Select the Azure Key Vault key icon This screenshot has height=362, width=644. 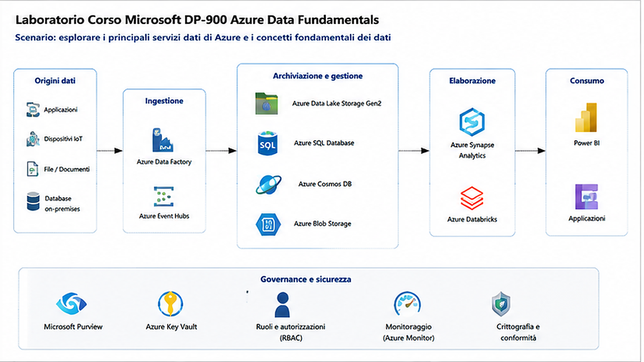click(x=171, y=304)
